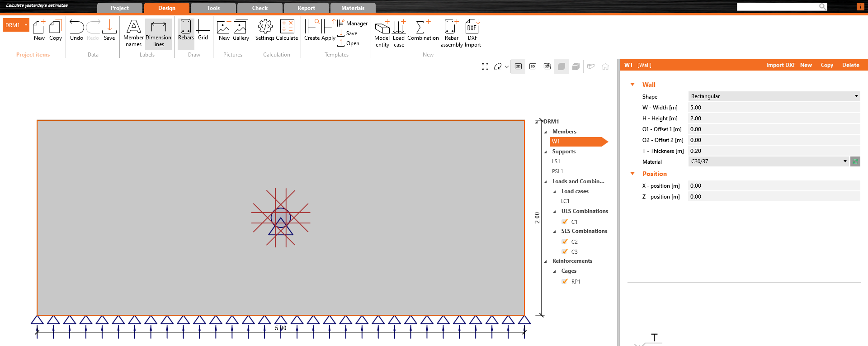Screen dimensions: 868x346
Task: Toggle the C3 SLS combination checkbox
Action: [565, 251]
